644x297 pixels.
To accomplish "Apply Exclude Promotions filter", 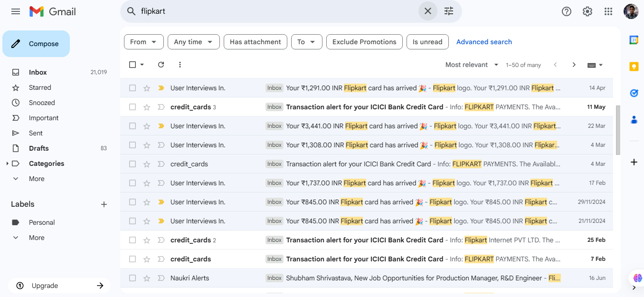I will click(364, 42).
